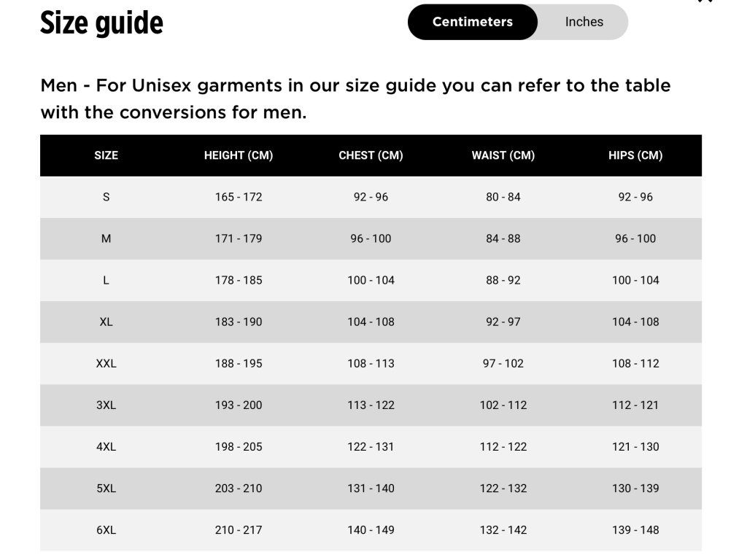Image resolution: width=747 pixels, height=560 pixels.
Task: Click the Men unisex garments description text
Action: click(x=355, y=99)
